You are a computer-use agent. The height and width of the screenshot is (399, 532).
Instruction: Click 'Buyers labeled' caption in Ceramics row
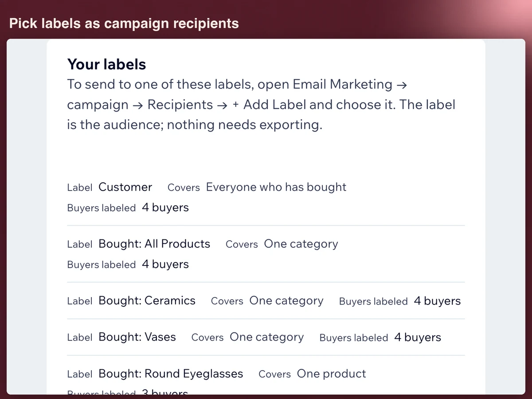(x=373, y=301)
